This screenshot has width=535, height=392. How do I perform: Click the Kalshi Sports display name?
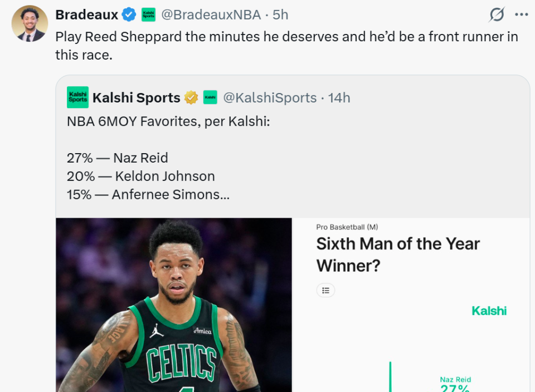[136, 97]
